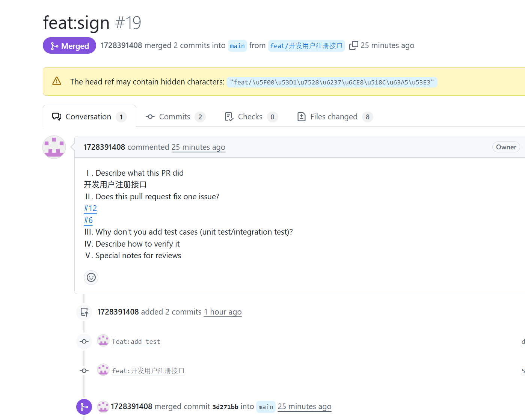Click the Commits tab commit icon
525x420 pixels.
click(x=150, y=117)
